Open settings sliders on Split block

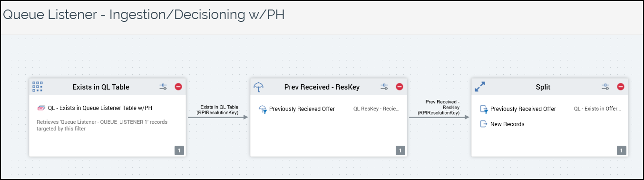click(605, 87)
